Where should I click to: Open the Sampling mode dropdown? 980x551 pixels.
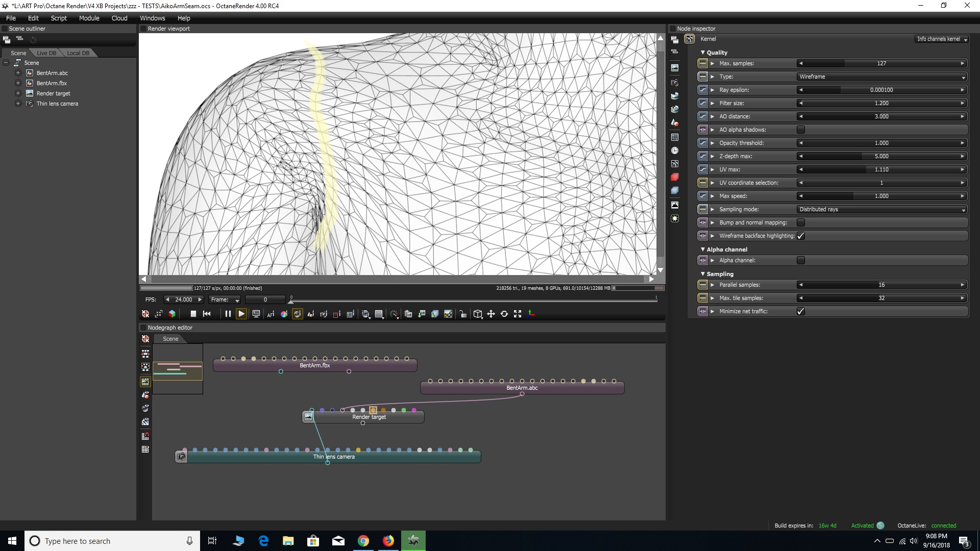881,209
